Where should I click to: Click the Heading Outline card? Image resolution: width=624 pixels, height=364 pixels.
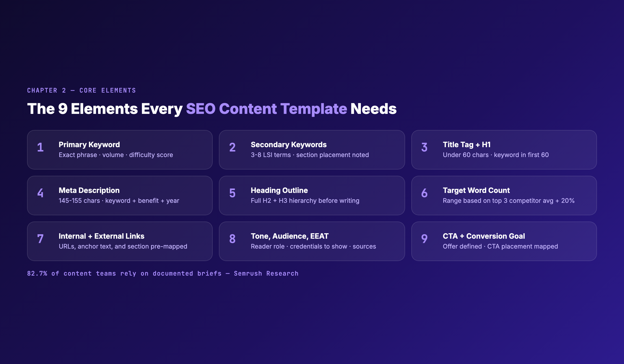[311, 195]
